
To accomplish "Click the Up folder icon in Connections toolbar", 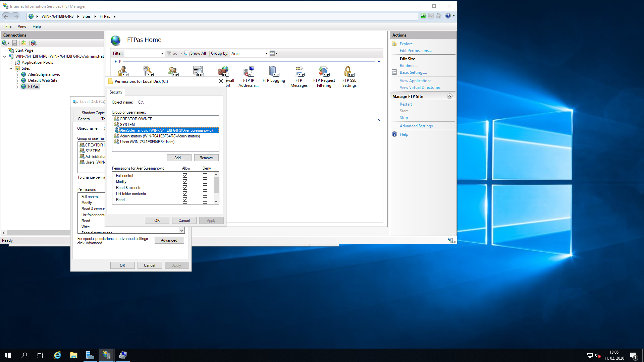I will (24, 43).
